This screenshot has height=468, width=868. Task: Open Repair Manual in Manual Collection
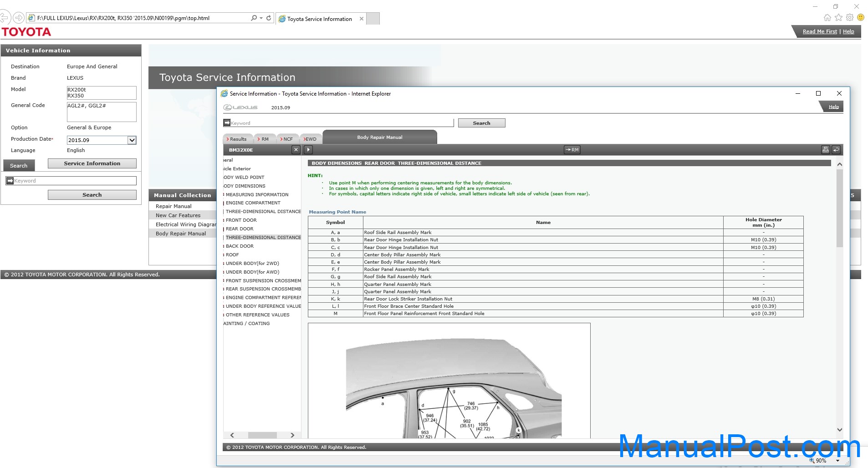click(174, 206)
